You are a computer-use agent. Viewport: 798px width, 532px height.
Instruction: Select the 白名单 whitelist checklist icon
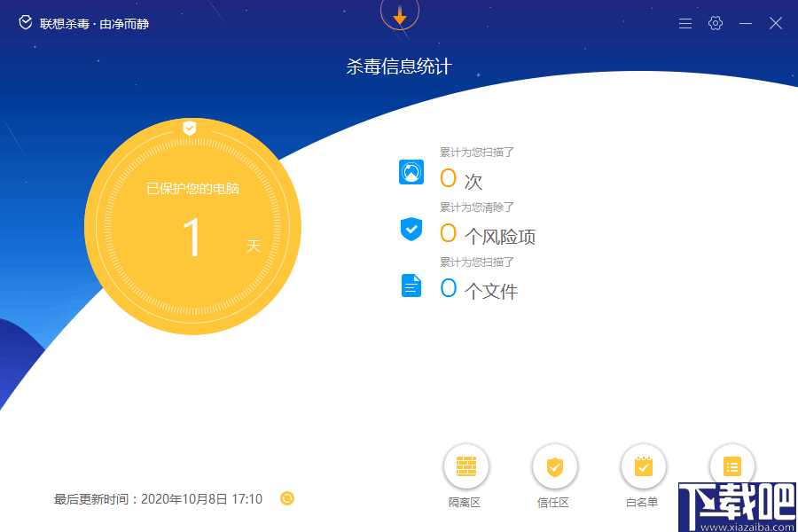click(644, 465)
